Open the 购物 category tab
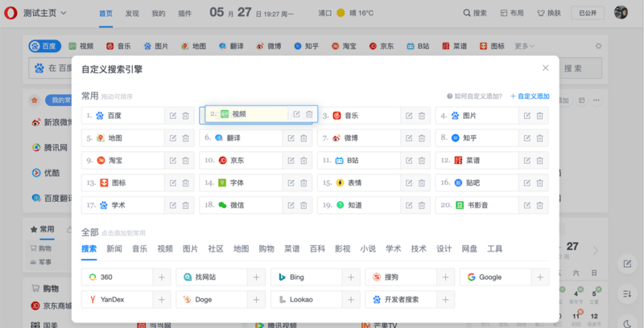 click(x=266, y=249)
